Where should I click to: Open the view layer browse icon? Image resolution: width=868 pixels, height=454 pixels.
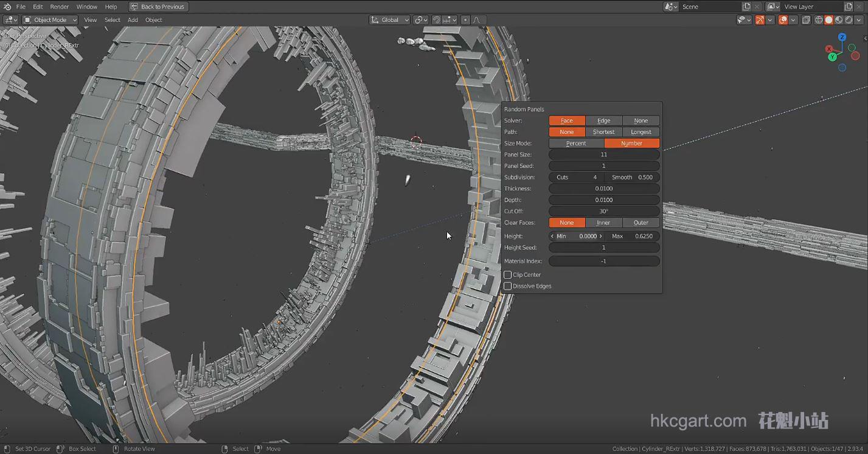[x=773, y=7]
